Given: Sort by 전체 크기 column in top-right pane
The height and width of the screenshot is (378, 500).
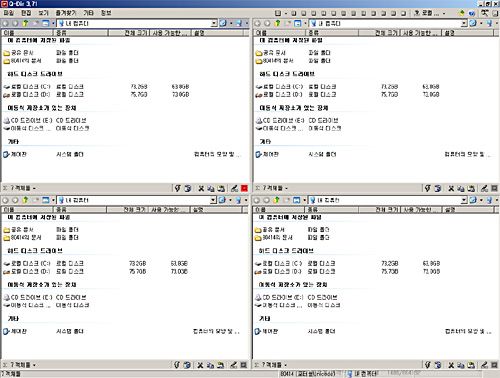Looking at the screenshot, I should pos(380,33).
